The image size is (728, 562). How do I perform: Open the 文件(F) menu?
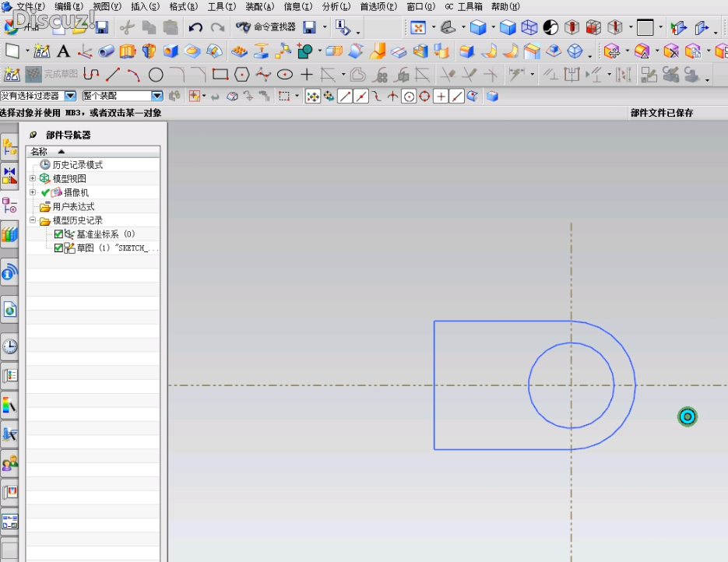point(30,6)
